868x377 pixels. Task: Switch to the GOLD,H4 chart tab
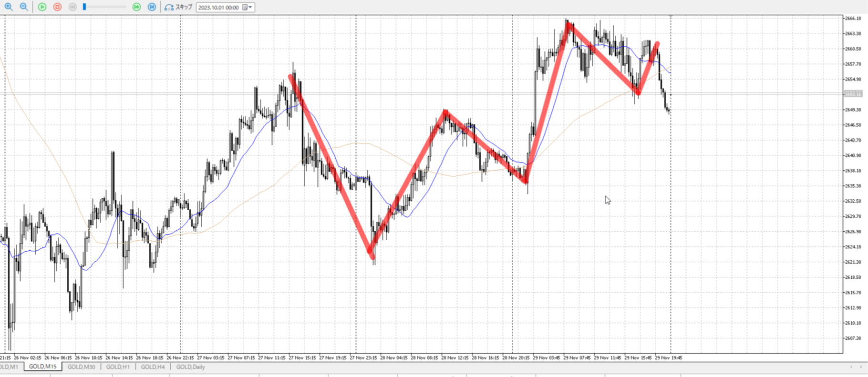coord(153,367)
